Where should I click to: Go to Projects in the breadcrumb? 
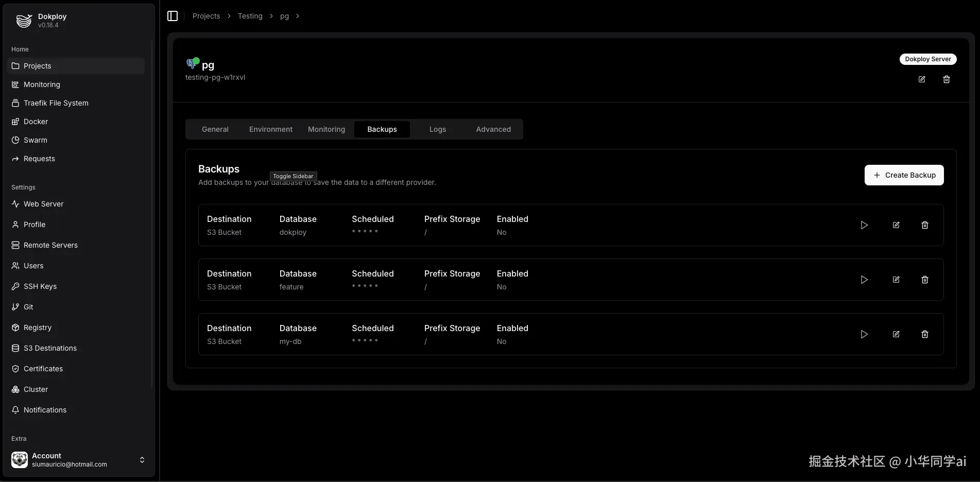click(206, 16)
